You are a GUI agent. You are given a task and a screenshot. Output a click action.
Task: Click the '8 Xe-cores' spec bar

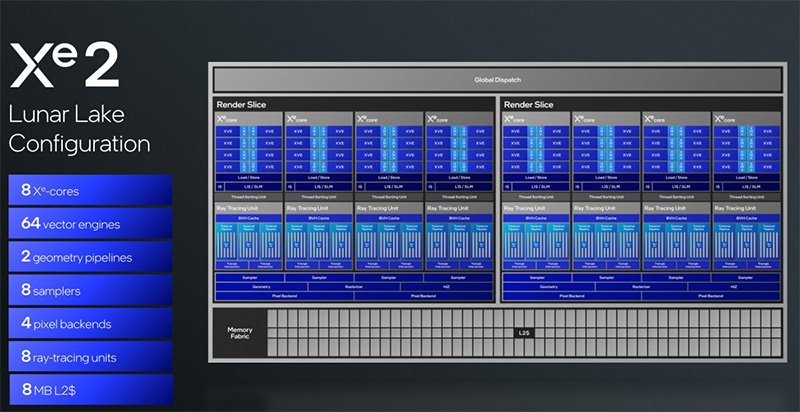(x=89, y=190)
